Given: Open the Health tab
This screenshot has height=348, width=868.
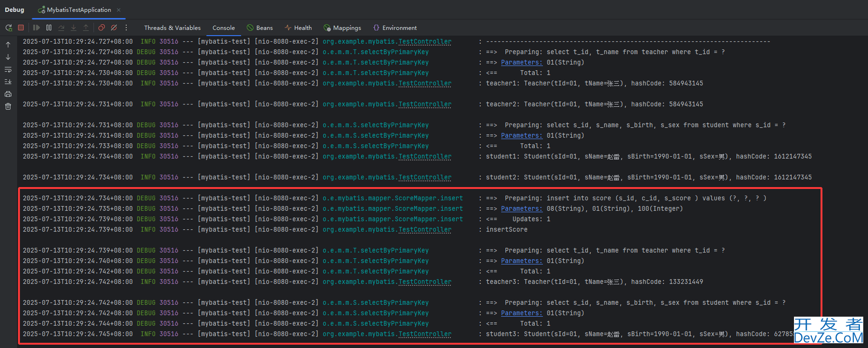Looking at the screenshot, I should (x=298, y=28).
